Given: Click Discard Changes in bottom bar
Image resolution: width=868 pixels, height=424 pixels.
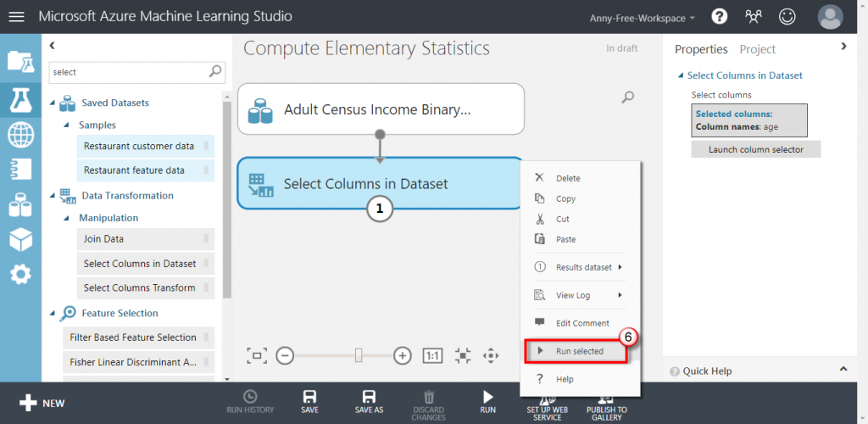Looking at the screenshot, I should tap(428, 405).
